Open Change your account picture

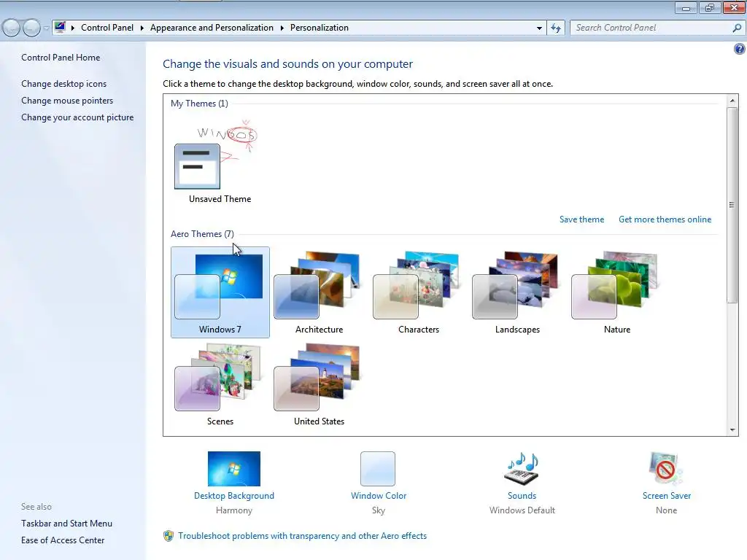tap(77, 117)
